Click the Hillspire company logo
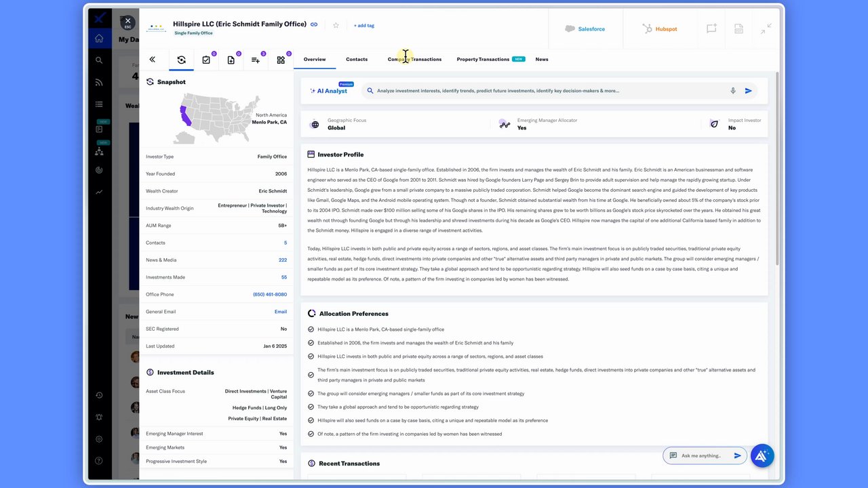The width and height of the screenshot is (868, 488). click(x=157, y=28)
